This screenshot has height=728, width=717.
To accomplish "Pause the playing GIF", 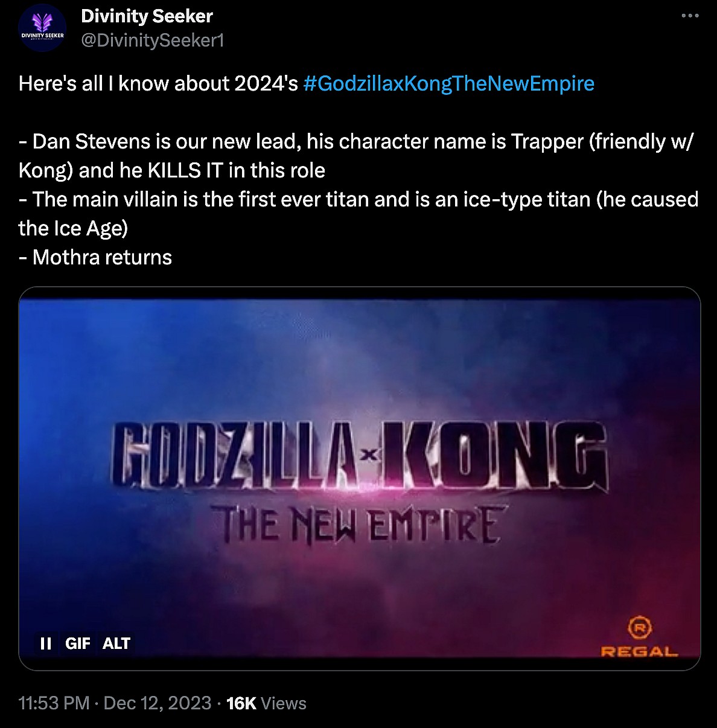I will tap(46, 643).
